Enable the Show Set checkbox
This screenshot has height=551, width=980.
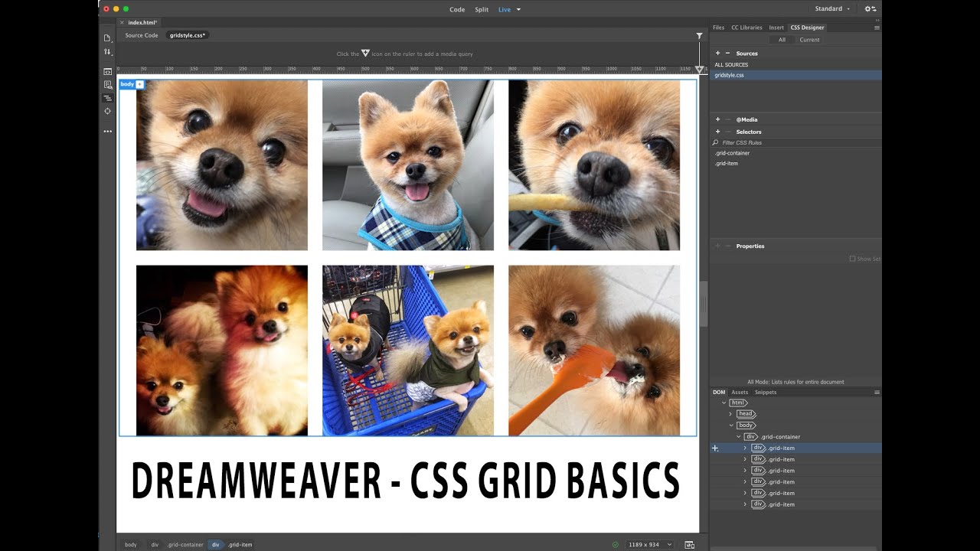click(852, 259)
